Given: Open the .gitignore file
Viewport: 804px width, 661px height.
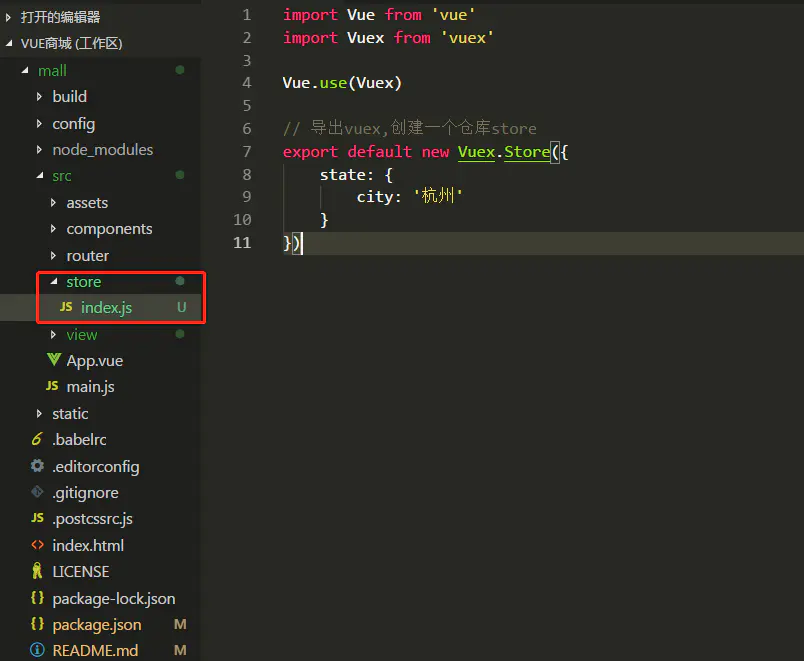Looking at the screenshot, I should [x=86, y=492].
